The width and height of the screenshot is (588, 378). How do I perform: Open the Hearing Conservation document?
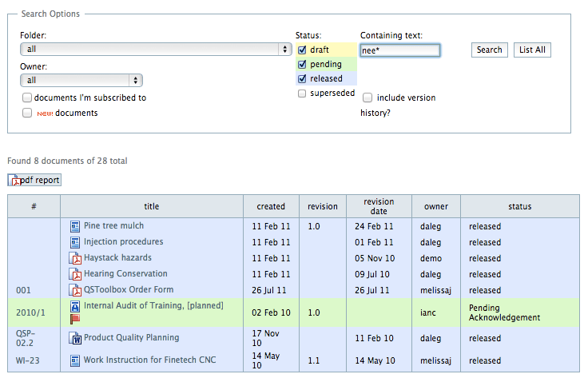[125, 274]
